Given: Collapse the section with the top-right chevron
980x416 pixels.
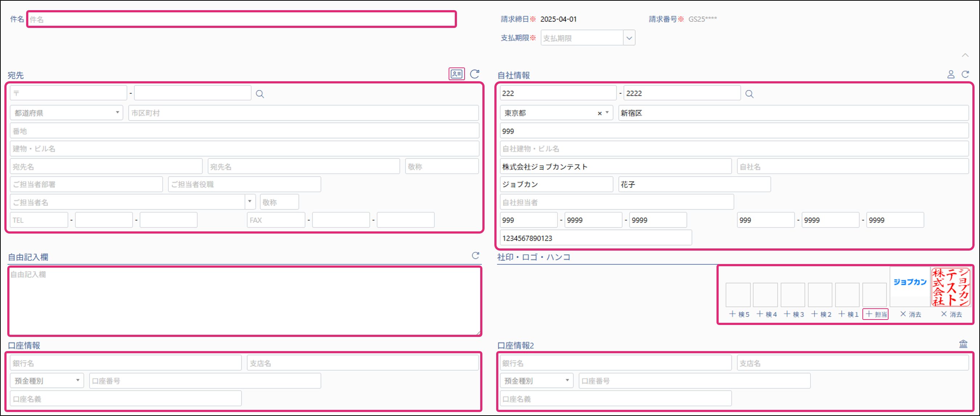Looking at the screenshot, I should click(x=965, y=55).
